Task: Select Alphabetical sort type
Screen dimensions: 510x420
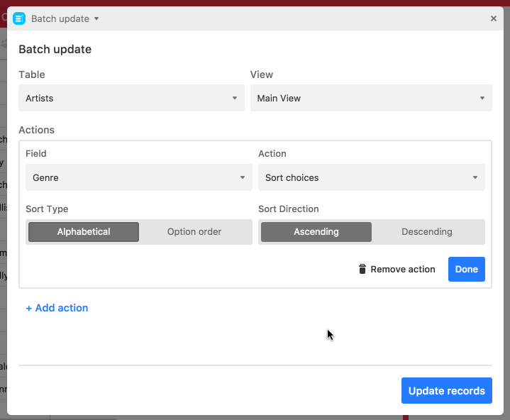Action: tap(84, 231)
